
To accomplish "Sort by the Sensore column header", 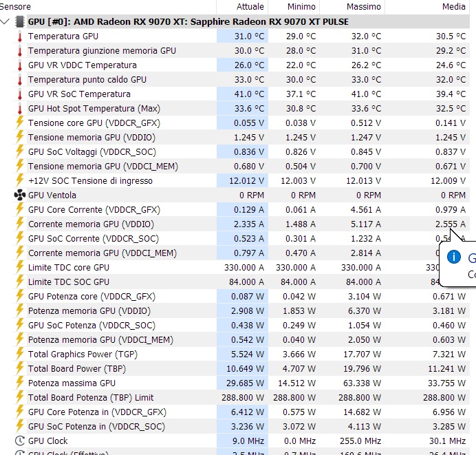I will click(x=107, y=7).
